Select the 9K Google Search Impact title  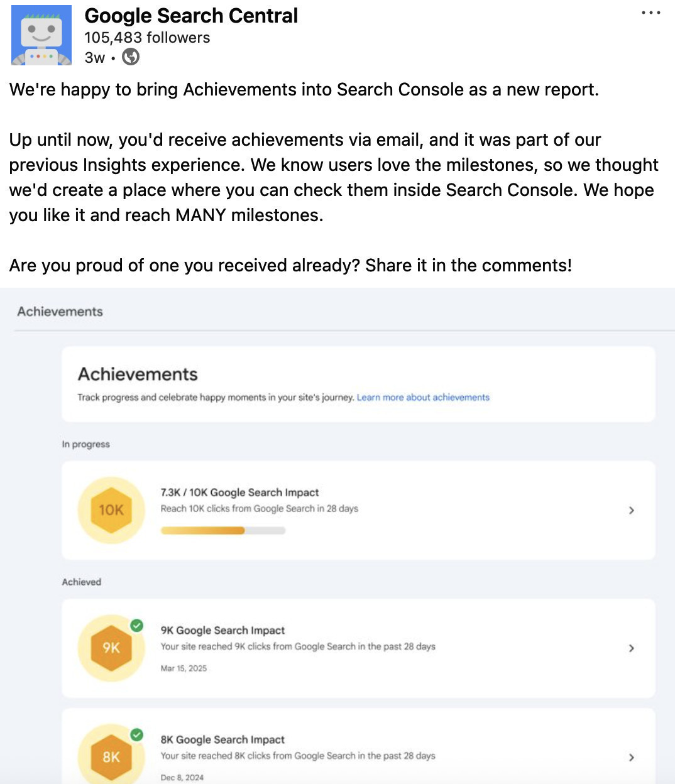coord(222,630)
